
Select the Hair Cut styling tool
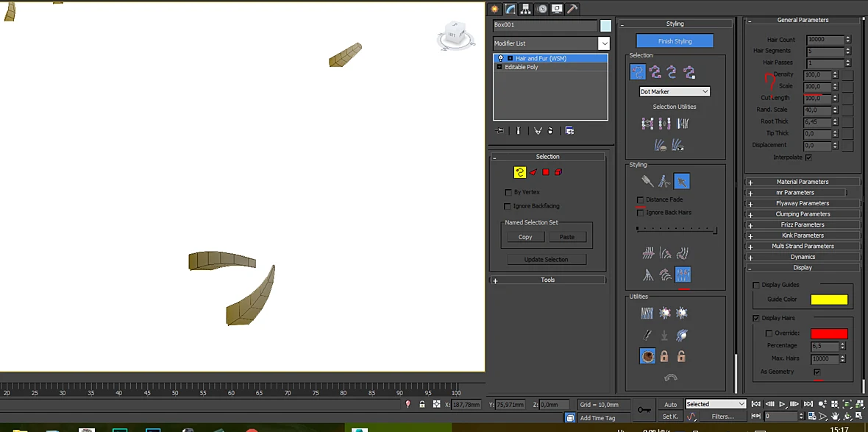pyautogui.click(x=664, y=181)
